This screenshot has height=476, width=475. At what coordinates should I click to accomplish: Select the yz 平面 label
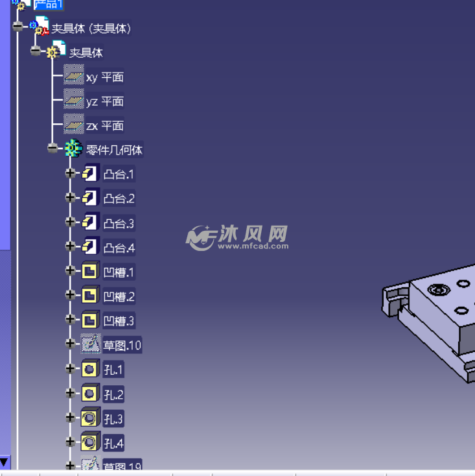105,101
